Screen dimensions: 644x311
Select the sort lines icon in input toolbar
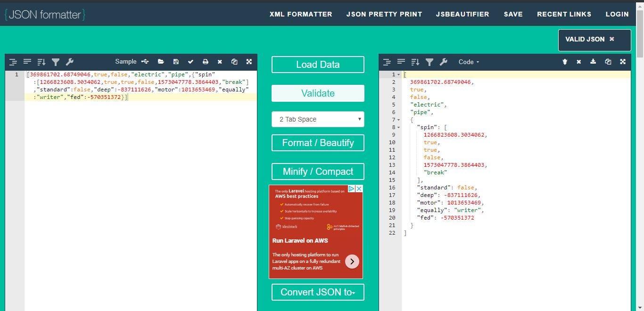[41, 62]
